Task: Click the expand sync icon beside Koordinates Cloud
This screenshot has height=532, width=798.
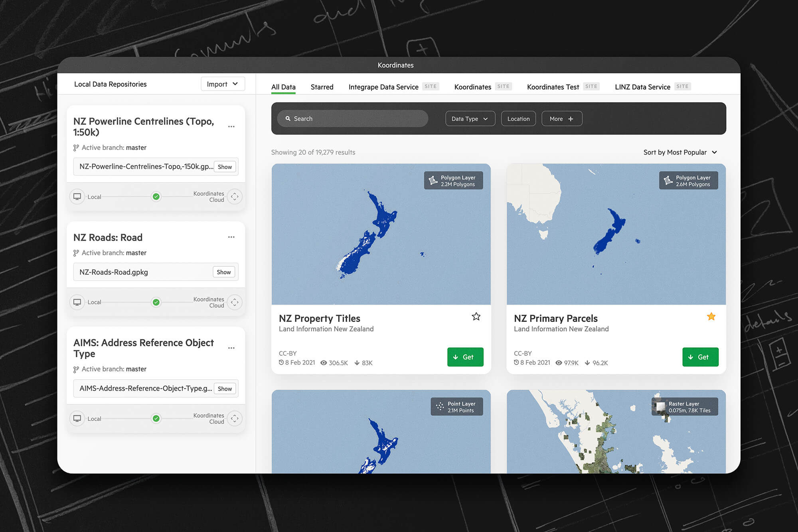Action: 235,197
